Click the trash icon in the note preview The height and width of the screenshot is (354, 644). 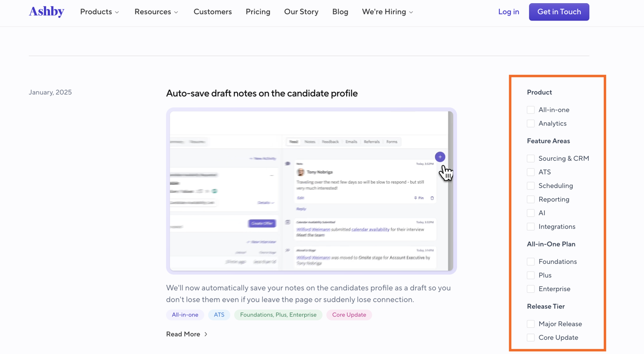[432, 198]
